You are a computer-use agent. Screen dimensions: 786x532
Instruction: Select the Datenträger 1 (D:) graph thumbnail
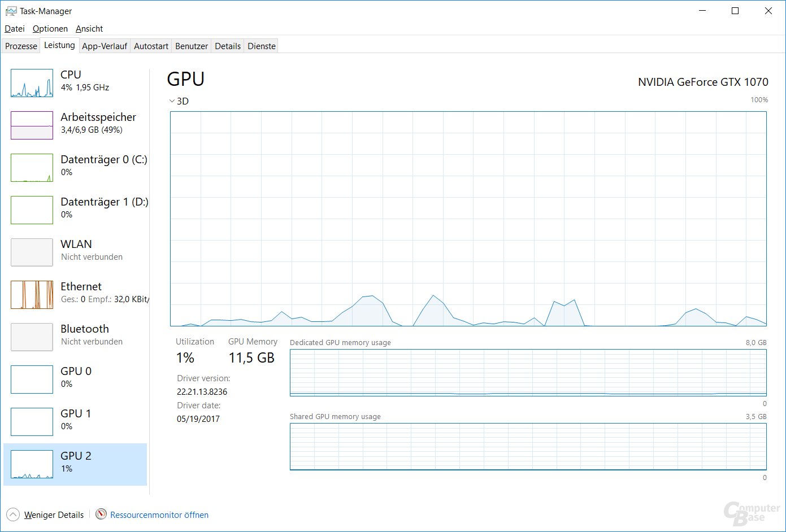coord(32,210)
